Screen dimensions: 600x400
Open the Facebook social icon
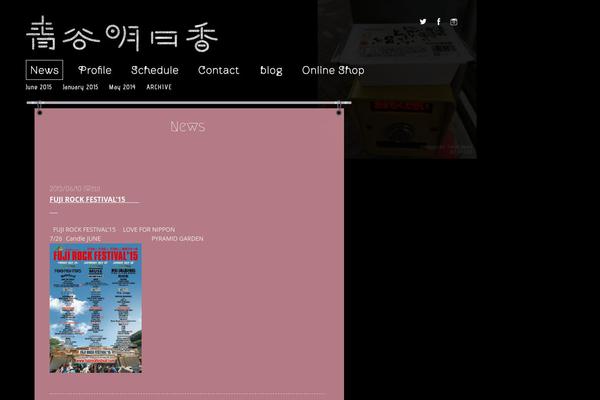click(x=439, y=21)
